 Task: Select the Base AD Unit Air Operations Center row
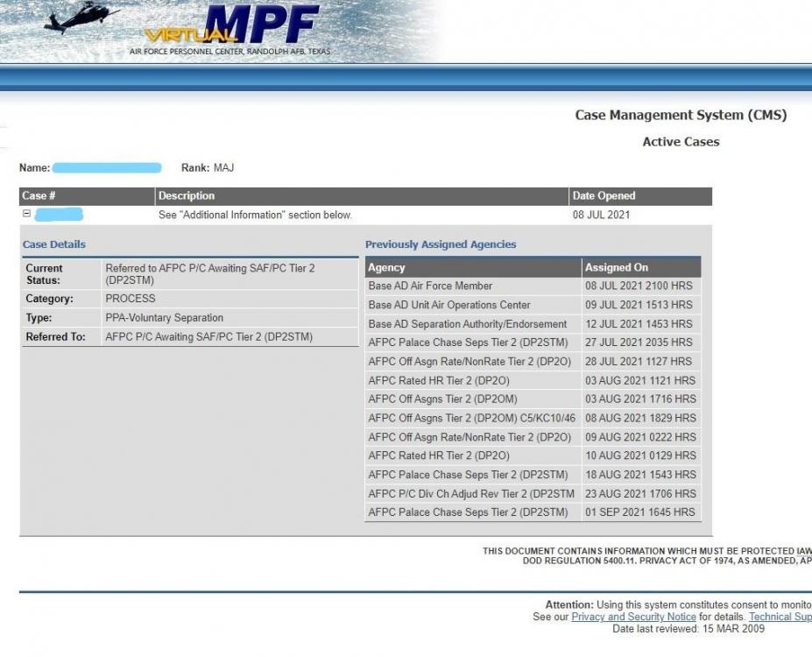449,305
